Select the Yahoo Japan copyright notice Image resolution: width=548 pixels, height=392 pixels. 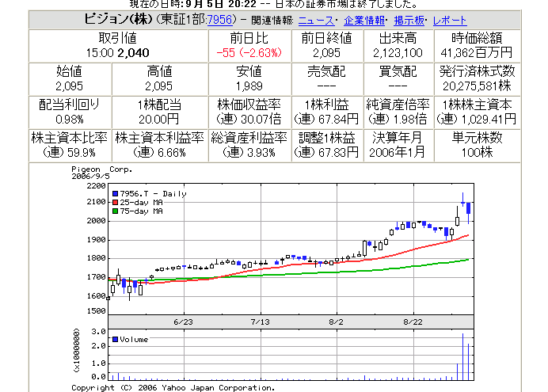[173, 388]
